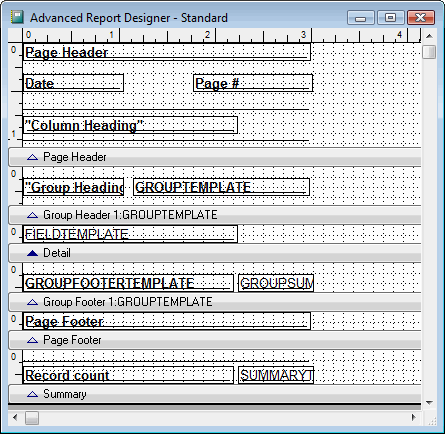The height and width of the screenshot is (434, 445).
Task: Select the "Group Heading label object
Action: (x=73, y=187)
